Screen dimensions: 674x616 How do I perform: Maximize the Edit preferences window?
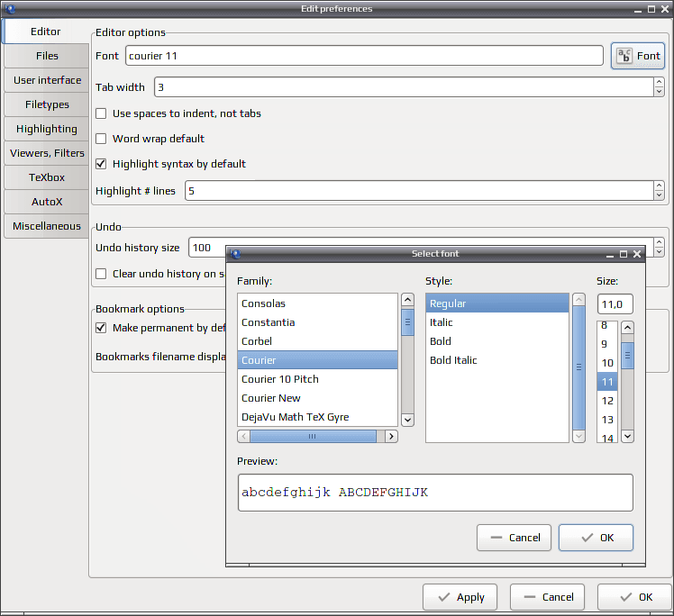(651, 9)
